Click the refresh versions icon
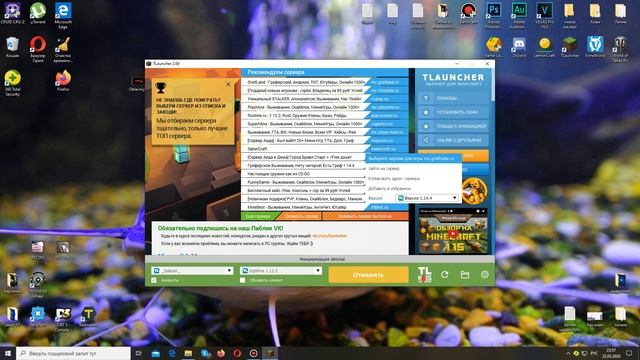Viewport: 640px width, 360px height. point(444,275)
